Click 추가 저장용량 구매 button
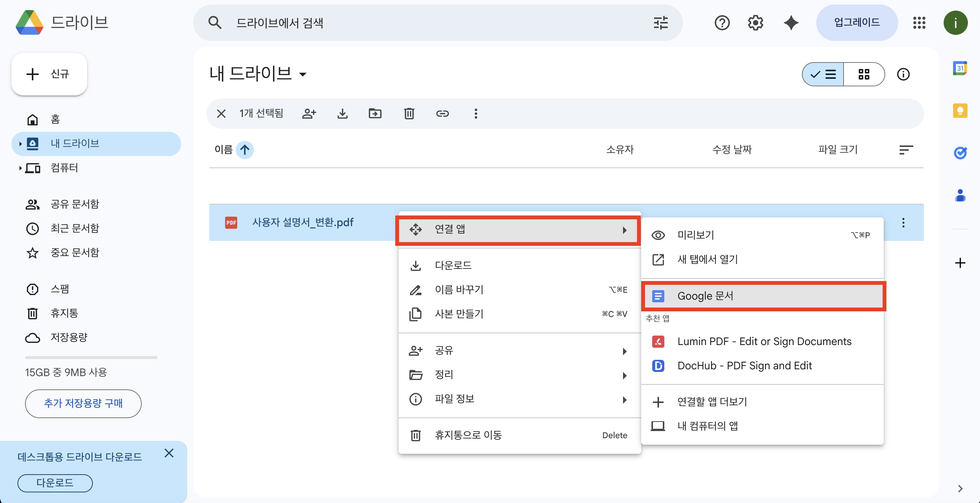Screen dimensions: 980x503 click(83, 403)
